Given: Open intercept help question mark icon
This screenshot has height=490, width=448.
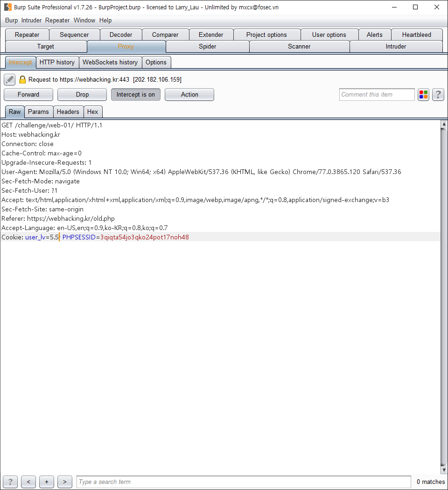Looking at the screenshot, I should [438, 94].
